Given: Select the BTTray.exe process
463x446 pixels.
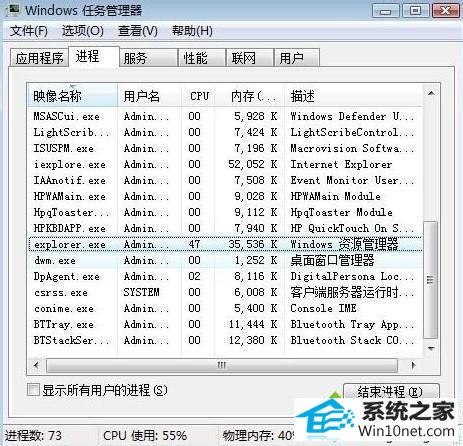Looking at the screenshot, I should [225, 324].
